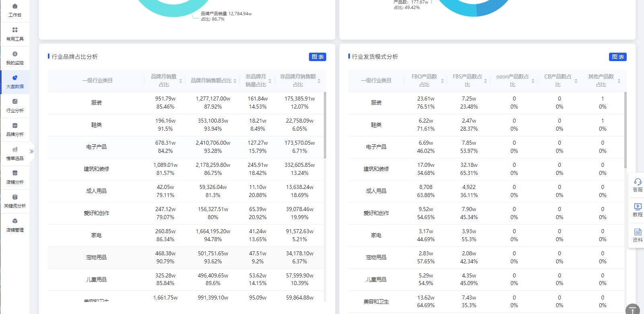Select 美容和卫生 row in shipping table

pos(486,302)
